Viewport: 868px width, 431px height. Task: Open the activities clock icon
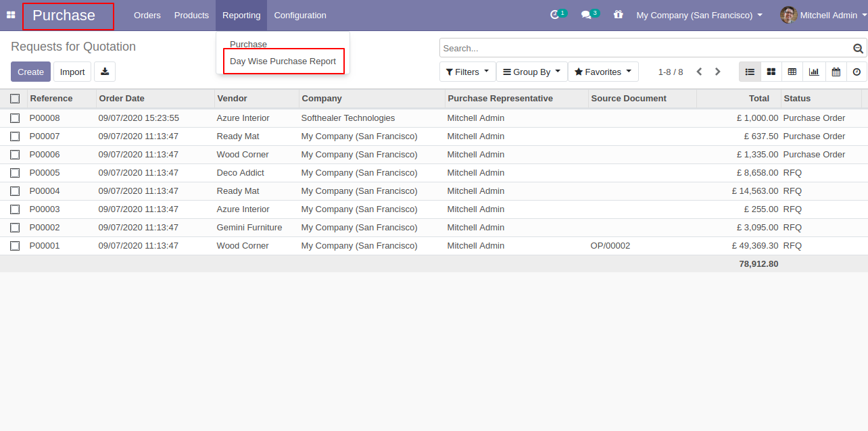(x=555, y=15)
